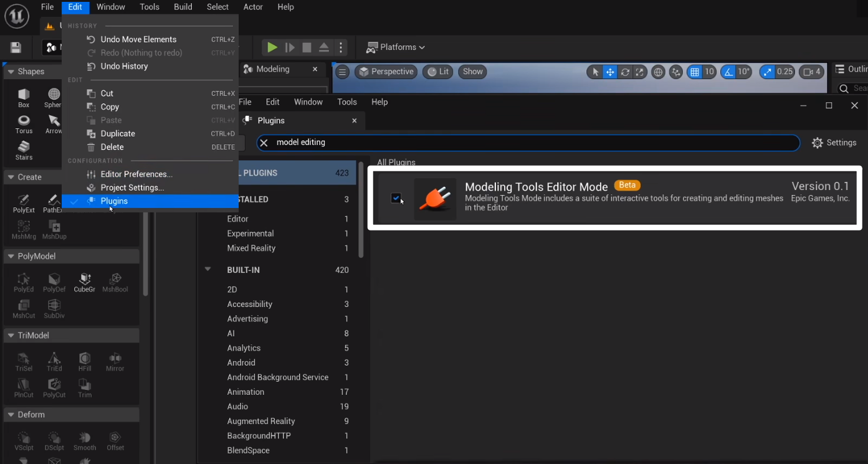Open the camera speed 4 dropdown
Viewport: 868px width, 464px height.
click(812, 72)
